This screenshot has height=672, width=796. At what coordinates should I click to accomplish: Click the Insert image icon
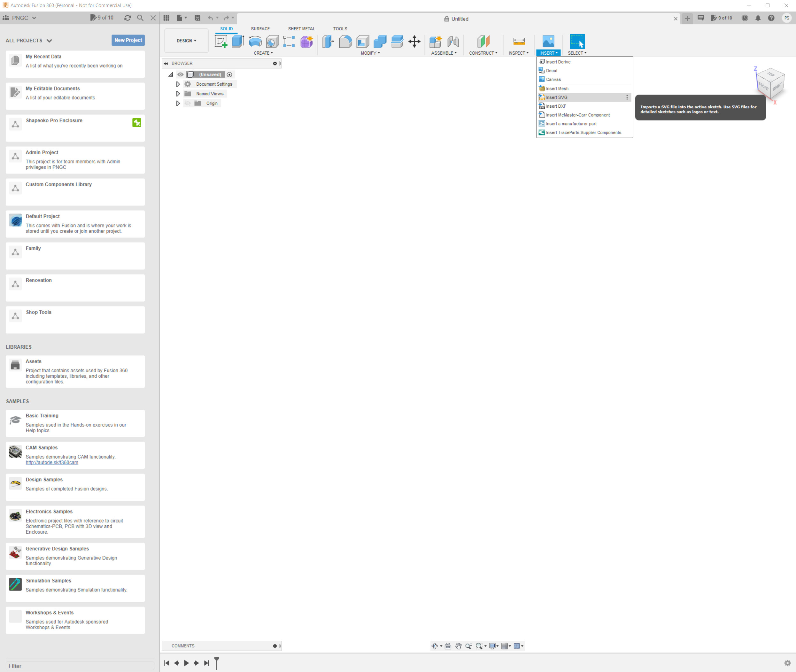[548, 41]
